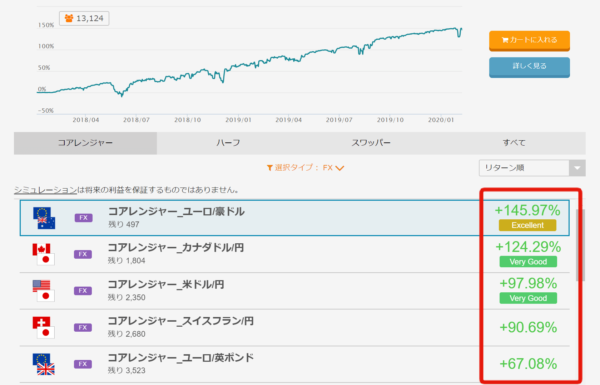Click the 詳しく見る button
Image resolution: width=600 pixels, height=385 pixels.
coord(529,67)
